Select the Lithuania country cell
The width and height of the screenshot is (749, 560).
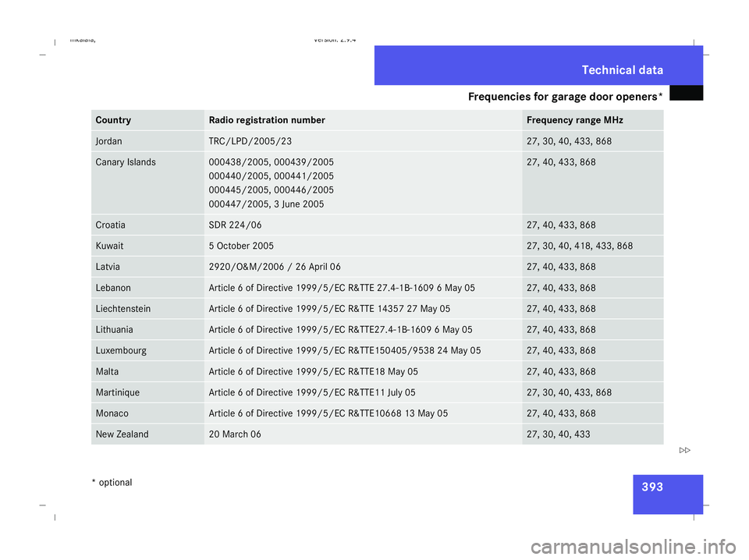click(147, 330)
